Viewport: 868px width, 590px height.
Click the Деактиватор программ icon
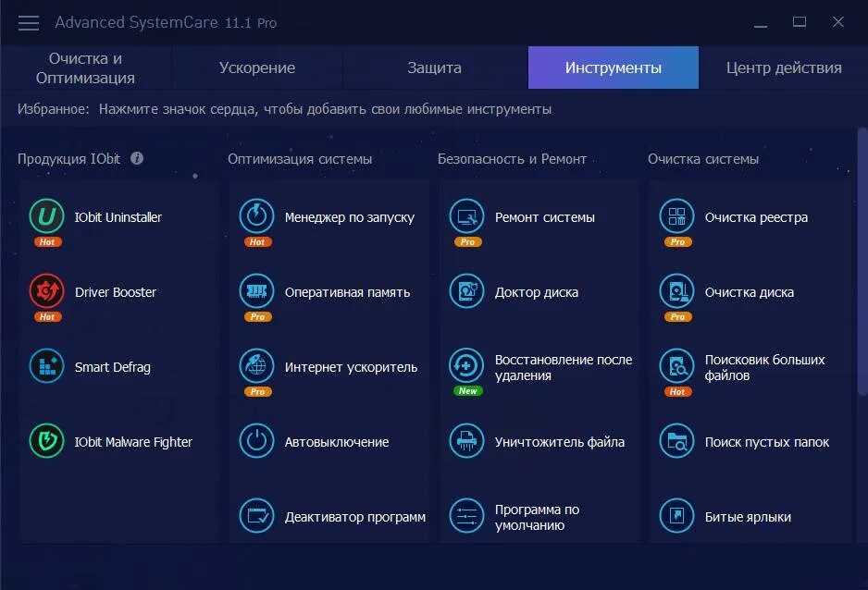pyautogui.click(x=257, y=516)
